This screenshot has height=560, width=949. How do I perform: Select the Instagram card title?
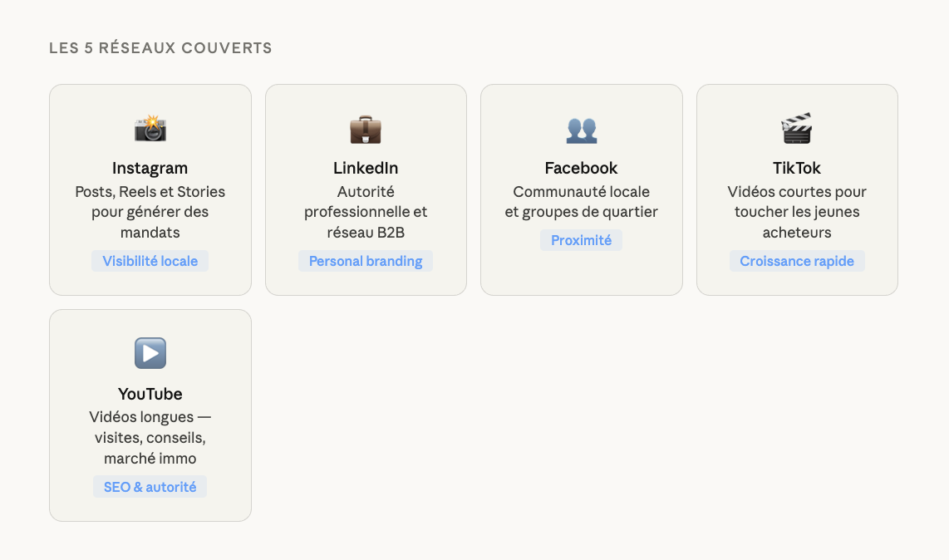click(150, 168)
